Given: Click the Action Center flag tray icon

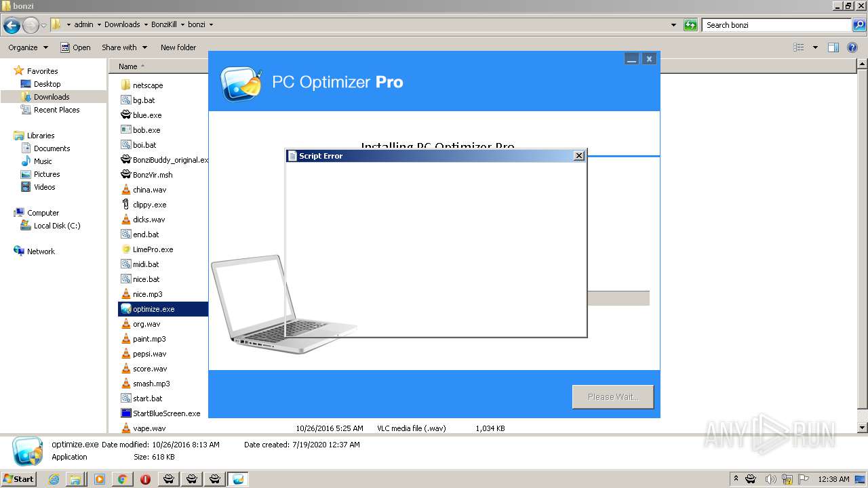Looking at the screenshot, I should click(804, 479).
